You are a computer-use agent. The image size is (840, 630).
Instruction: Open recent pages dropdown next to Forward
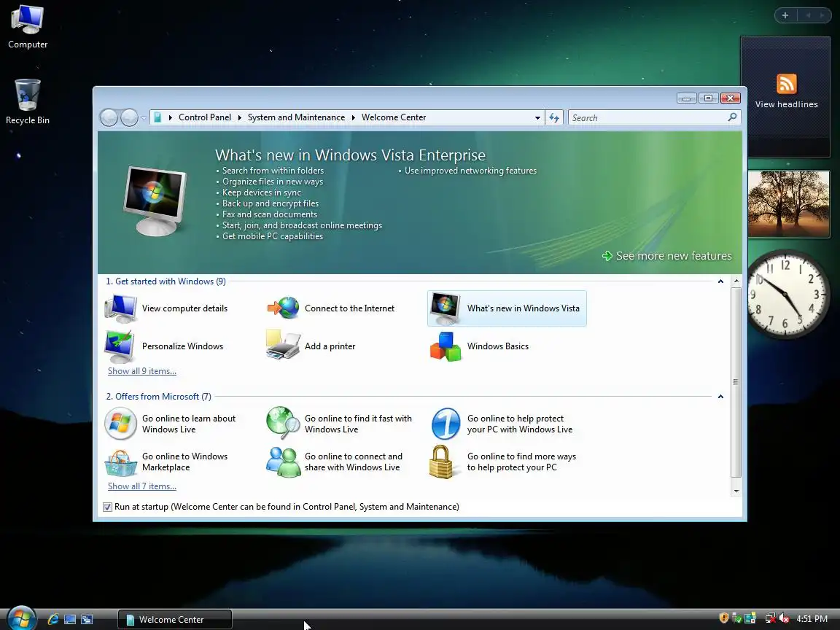(144, 118)
